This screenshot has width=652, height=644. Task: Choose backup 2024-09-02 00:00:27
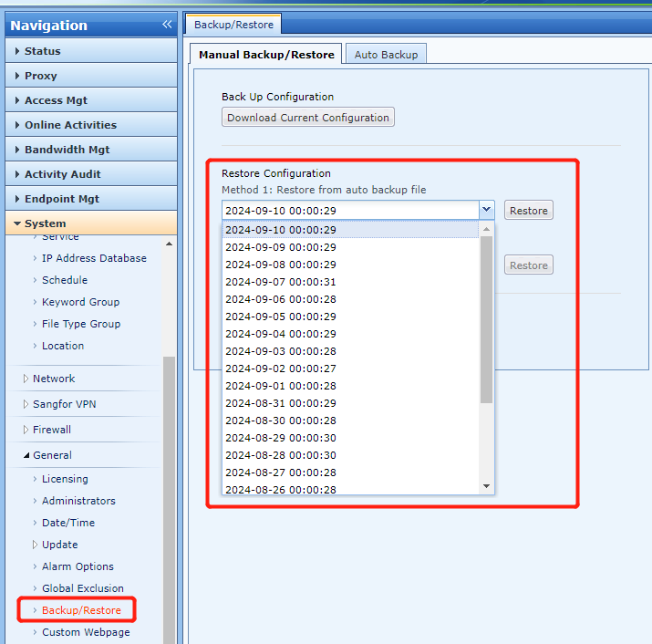[x=350, y=369]
